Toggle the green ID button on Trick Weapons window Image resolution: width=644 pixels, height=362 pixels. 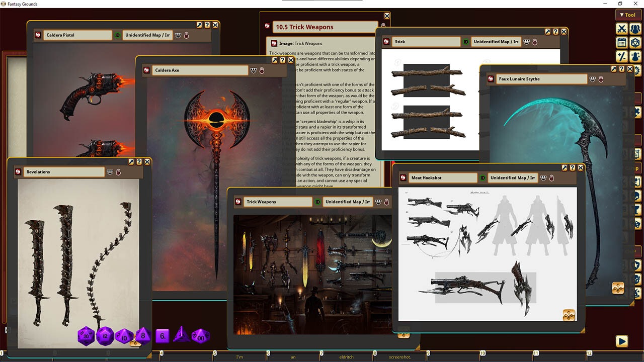click(318, 202)
